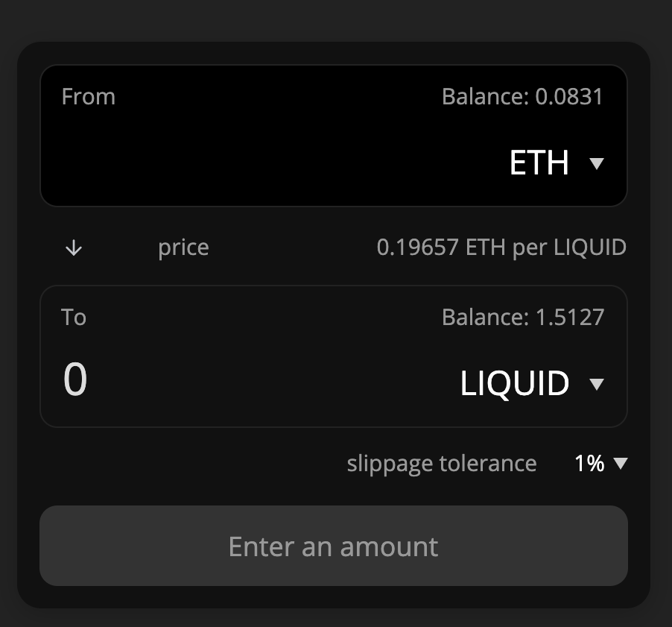
Task: Click the To label
Action: (x=74, y=318)
